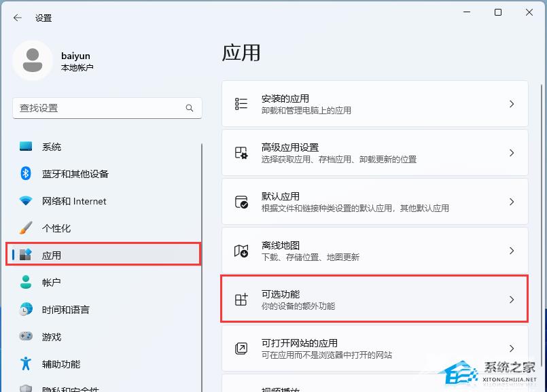Screen dimensions: 547x392
Task: Click 选择获取应用、存档应用、卸载更新的位置 description text
Action: [339, 160]
